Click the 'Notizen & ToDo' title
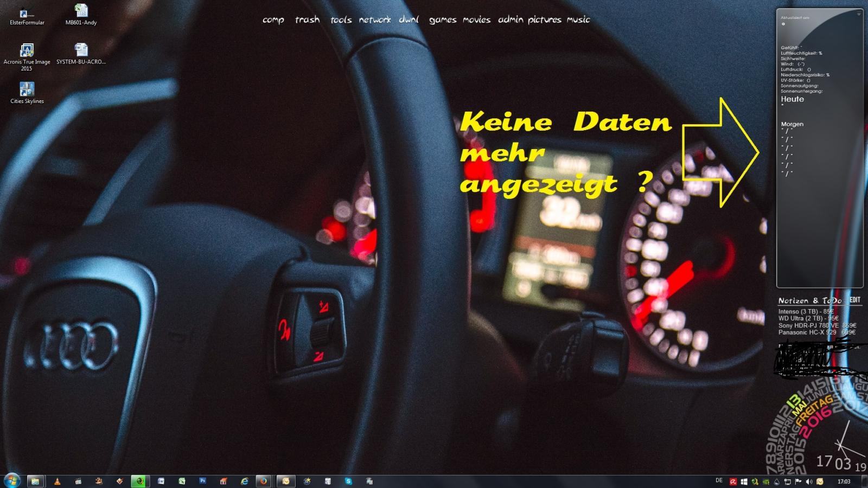 coord(810,300)
